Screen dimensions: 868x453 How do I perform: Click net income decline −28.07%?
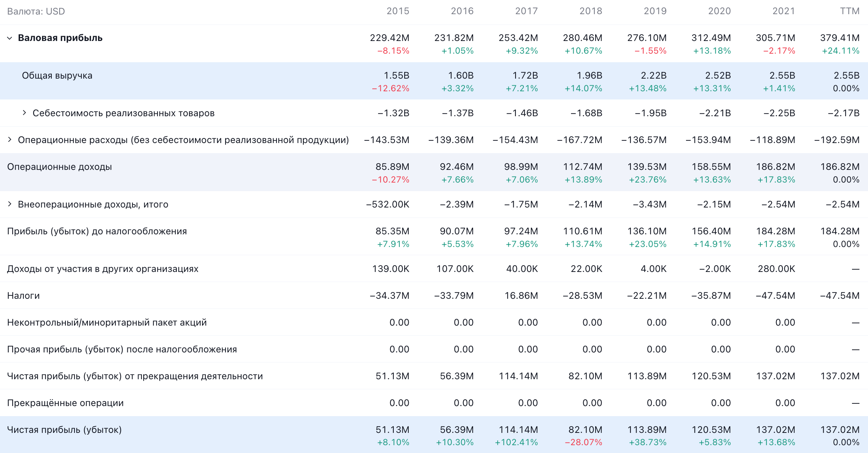pyautogui.click(x=583, y=442)
